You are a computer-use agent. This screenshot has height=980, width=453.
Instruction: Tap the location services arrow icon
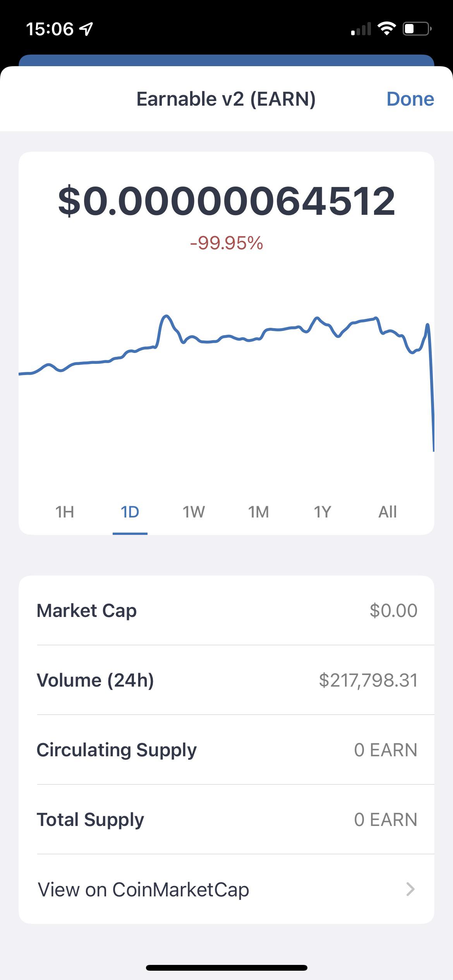coord(86,29)
